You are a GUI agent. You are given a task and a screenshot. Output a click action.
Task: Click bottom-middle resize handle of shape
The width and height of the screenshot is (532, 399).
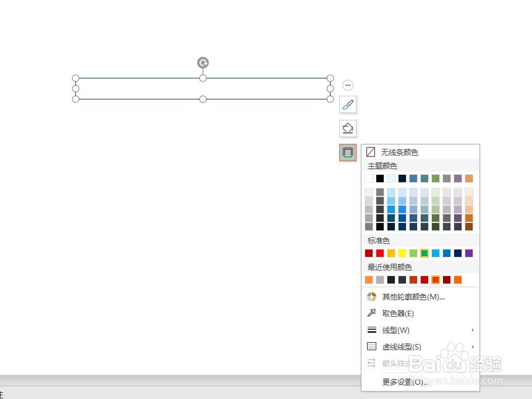coord(203,99)
